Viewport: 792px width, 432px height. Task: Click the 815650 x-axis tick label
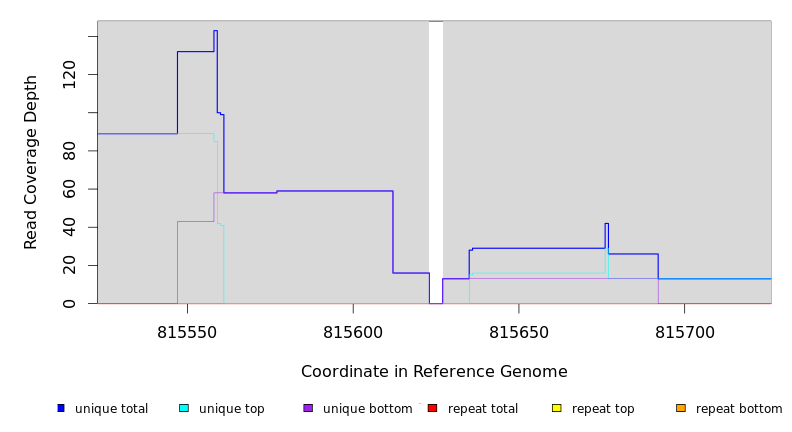click(518, 332)
